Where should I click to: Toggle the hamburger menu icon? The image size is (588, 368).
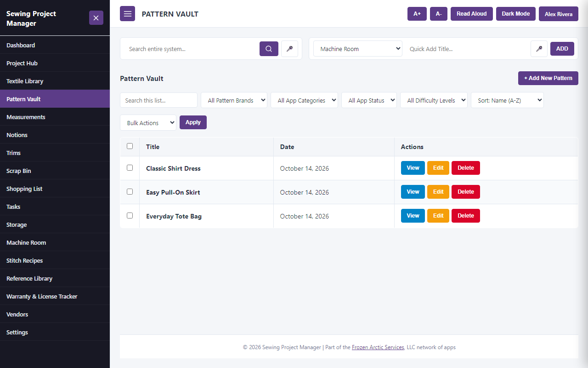click(128, 14)
